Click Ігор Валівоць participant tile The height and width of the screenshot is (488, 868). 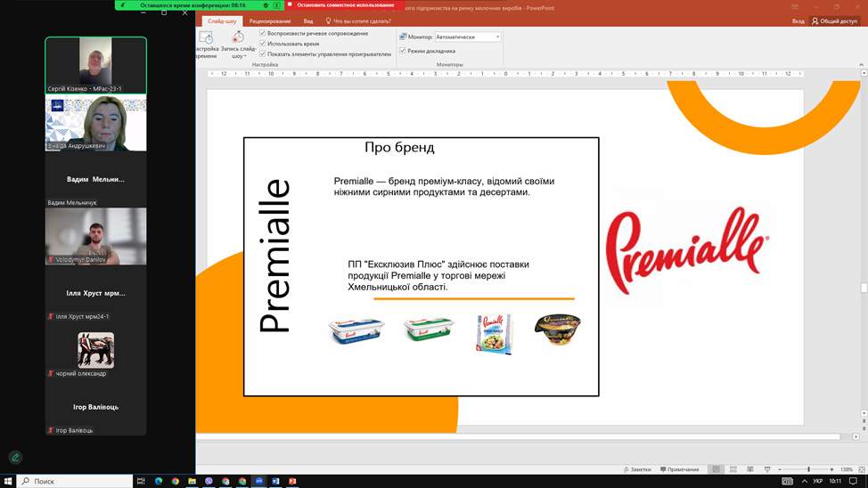pos(95,407)
